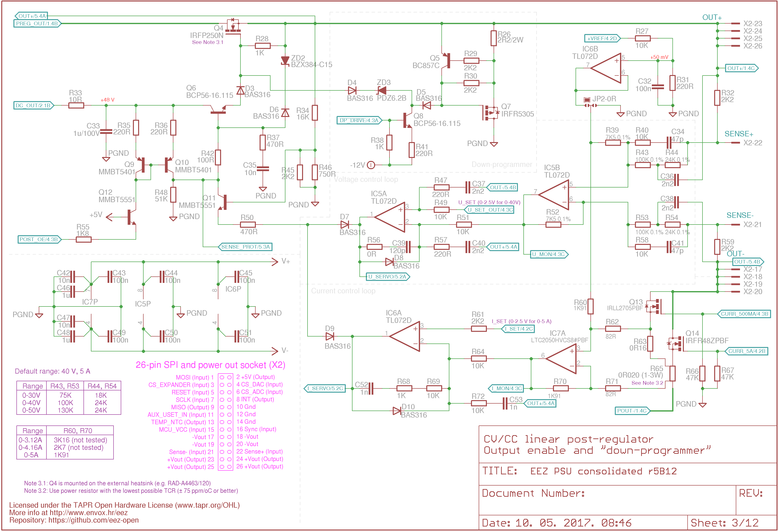
Task: Click the PREG_OUT/1.4B net label
Action: coord(37,23)
